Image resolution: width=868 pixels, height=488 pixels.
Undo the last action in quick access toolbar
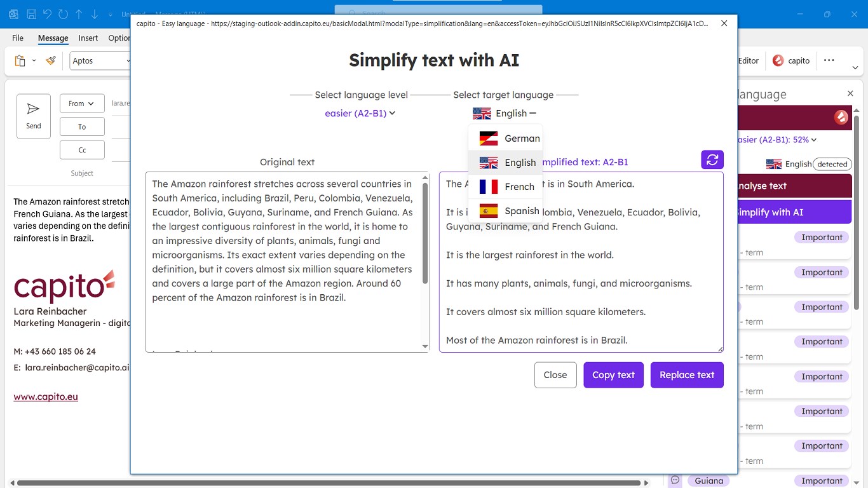47,13
